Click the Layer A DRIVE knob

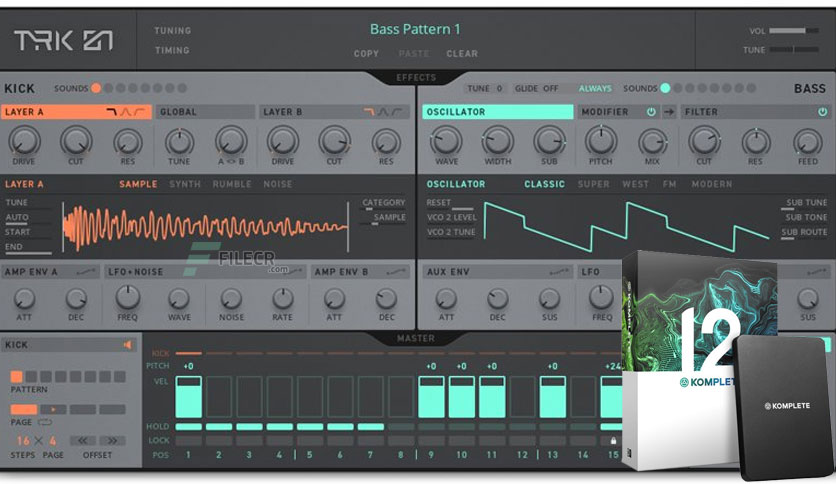24,141
